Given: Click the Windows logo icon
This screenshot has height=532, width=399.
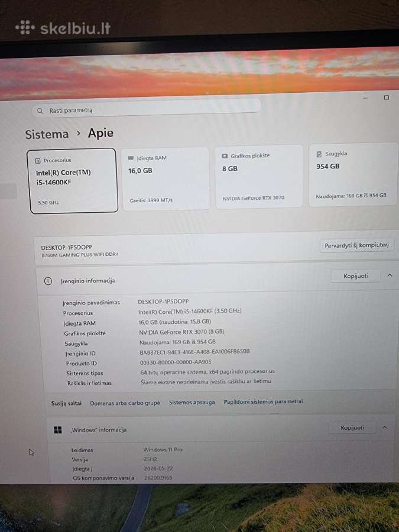Looking at the screenshot, I should (x=58, y=430).
